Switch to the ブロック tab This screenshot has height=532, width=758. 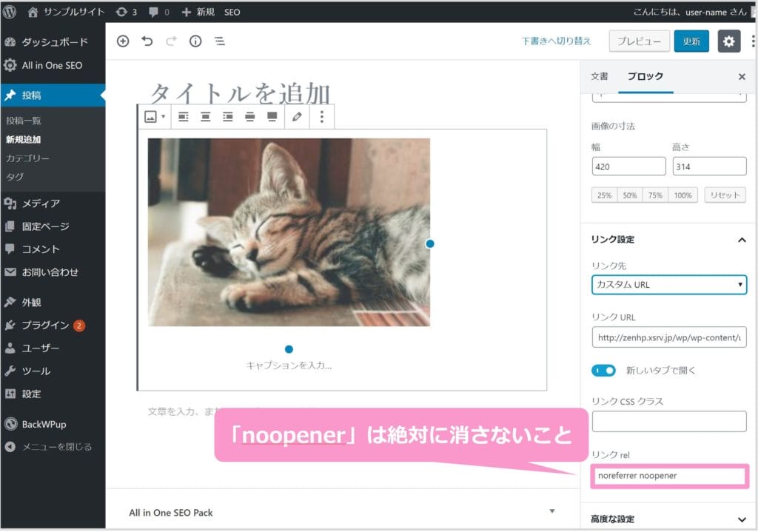coord(645,76)
